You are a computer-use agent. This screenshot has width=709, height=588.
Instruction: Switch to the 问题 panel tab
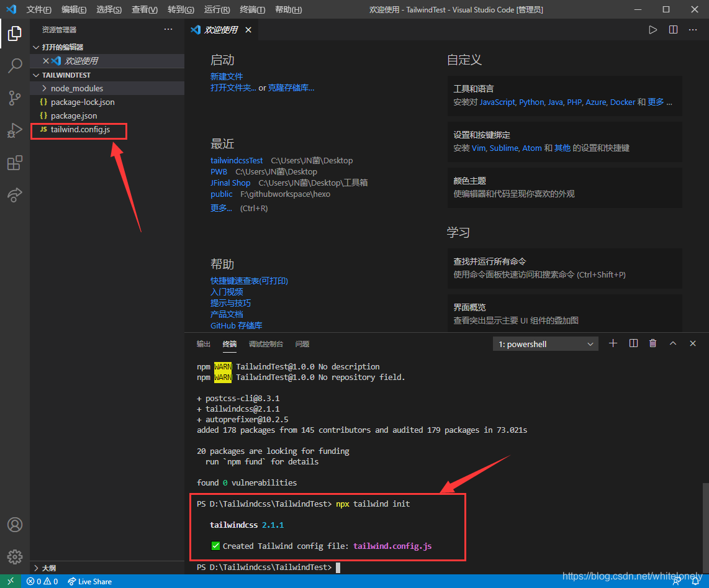click(302, 344)
